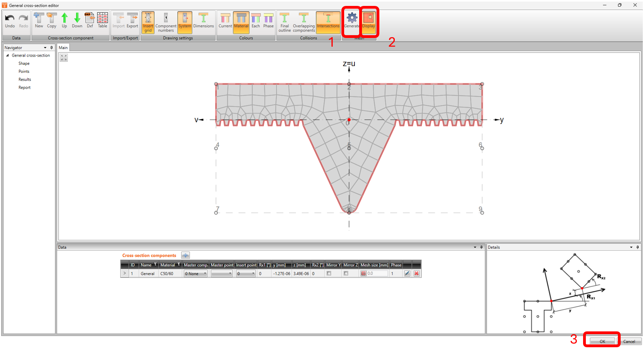This screenshot has width=644, height=348.
Task: Delete component row with red X icon
Action: [x=417, y=273]
